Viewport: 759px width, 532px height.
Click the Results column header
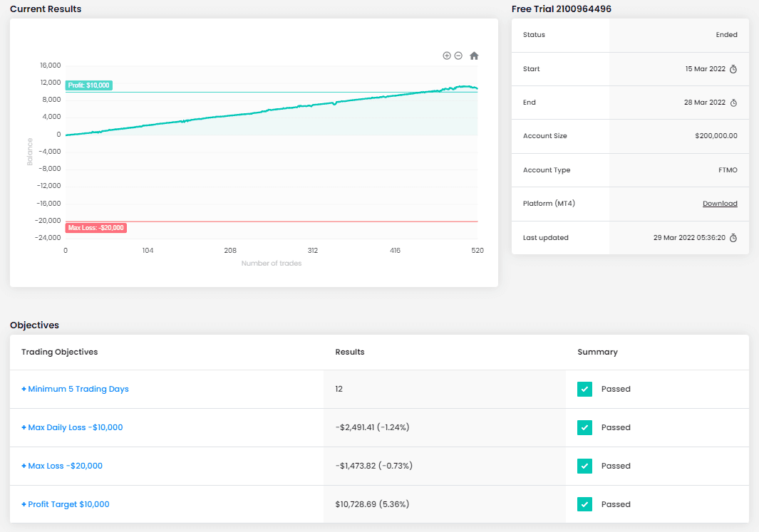click(349, 352)
